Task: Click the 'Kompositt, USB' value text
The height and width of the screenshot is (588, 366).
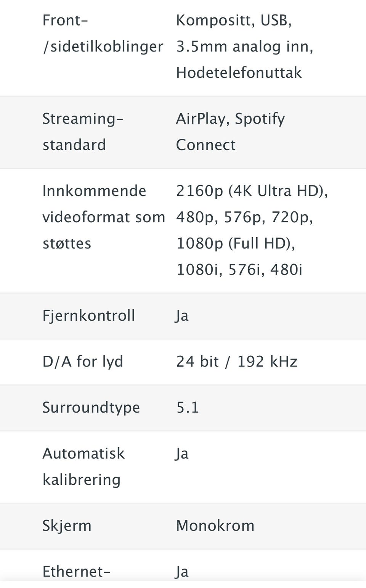Action: click(x=233, y=21)
